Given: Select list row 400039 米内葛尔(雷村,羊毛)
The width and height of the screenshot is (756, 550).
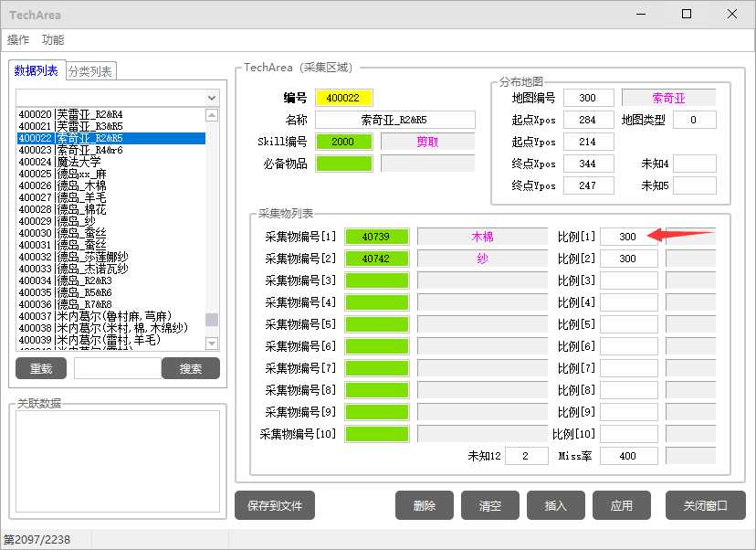Looking at the screenshot, I should click(110, 340).
